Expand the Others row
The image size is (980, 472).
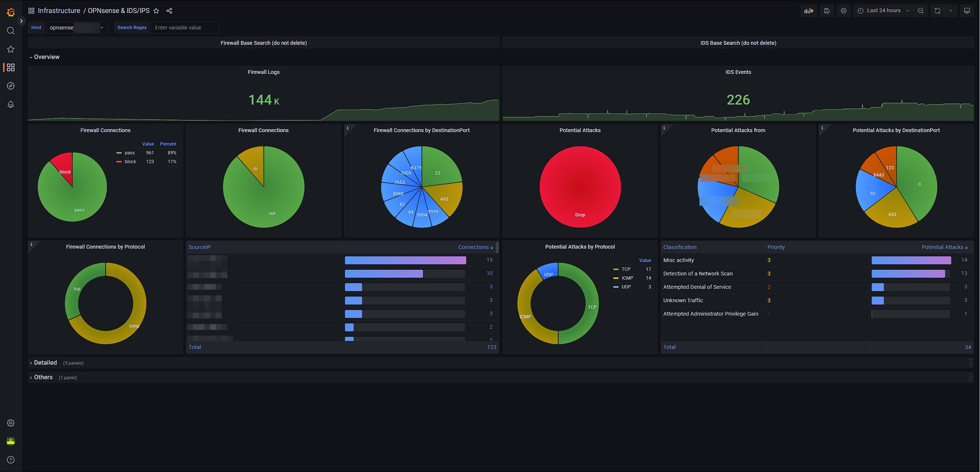coord(43,377)
